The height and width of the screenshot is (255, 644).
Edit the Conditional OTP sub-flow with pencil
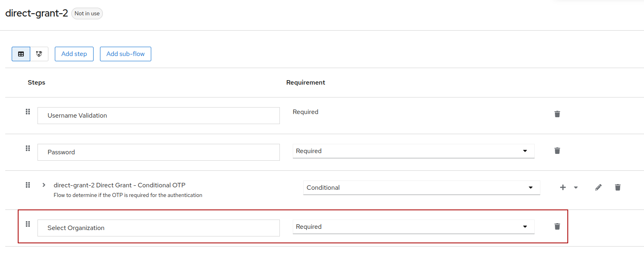(x=598, y=187)
